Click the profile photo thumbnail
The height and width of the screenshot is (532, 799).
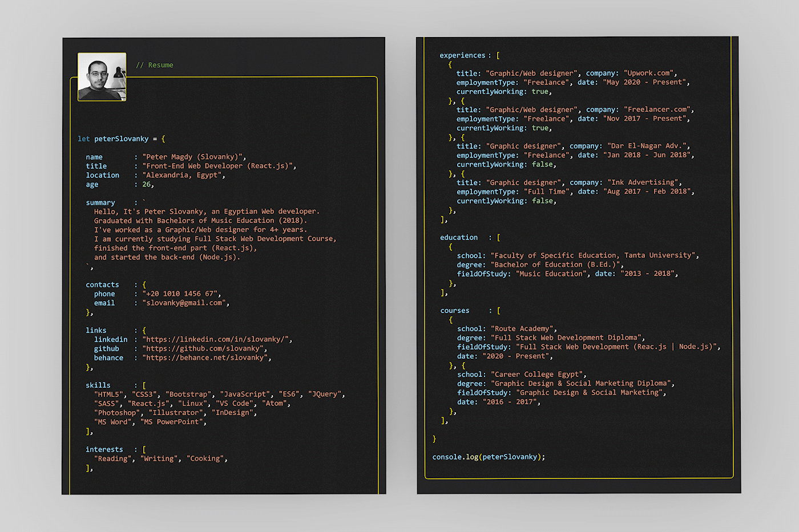(102, 77)
